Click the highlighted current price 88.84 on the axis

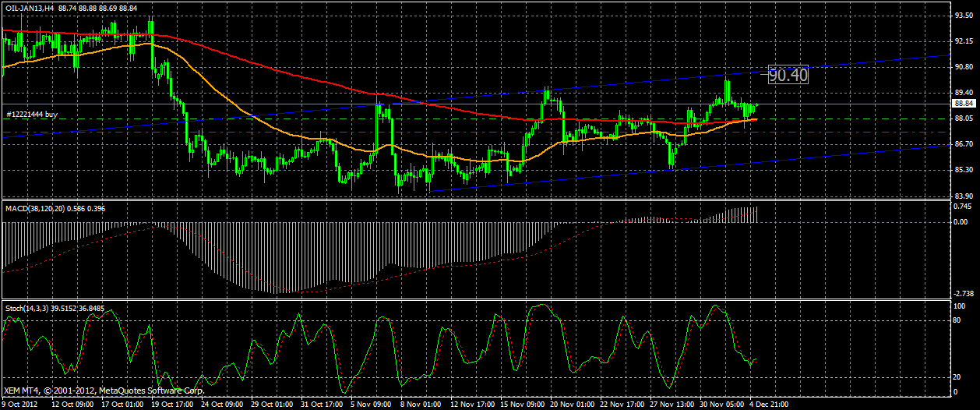pos(964,103)
